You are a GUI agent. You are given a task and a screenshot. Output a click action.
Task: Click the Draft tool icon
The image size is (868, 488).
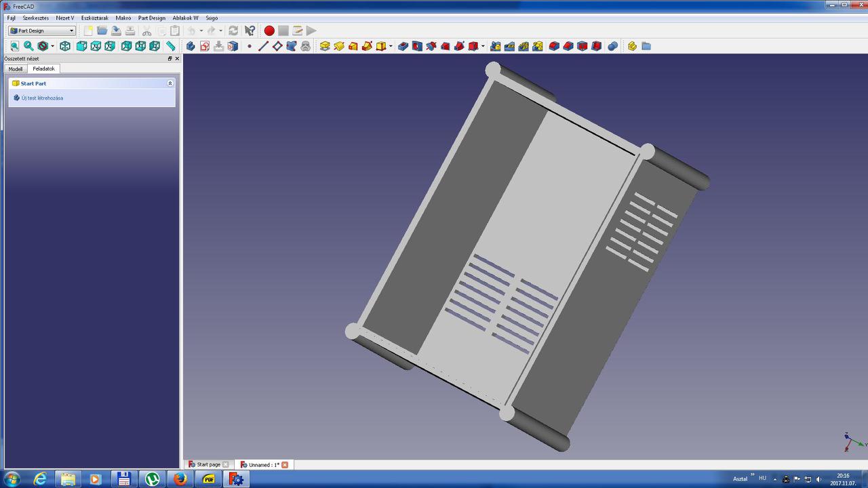coord(583,46)
